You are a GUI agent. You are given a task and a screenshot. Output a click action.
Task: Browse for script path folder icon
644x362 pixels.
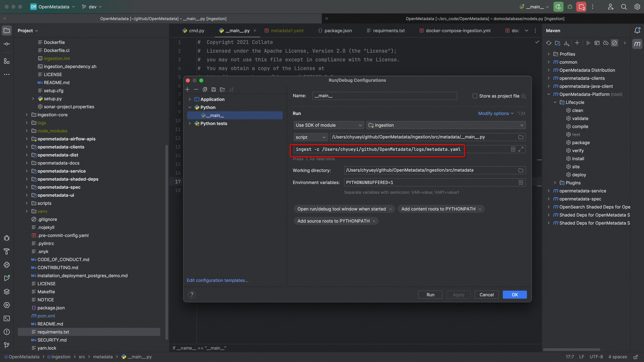[521, 137]
